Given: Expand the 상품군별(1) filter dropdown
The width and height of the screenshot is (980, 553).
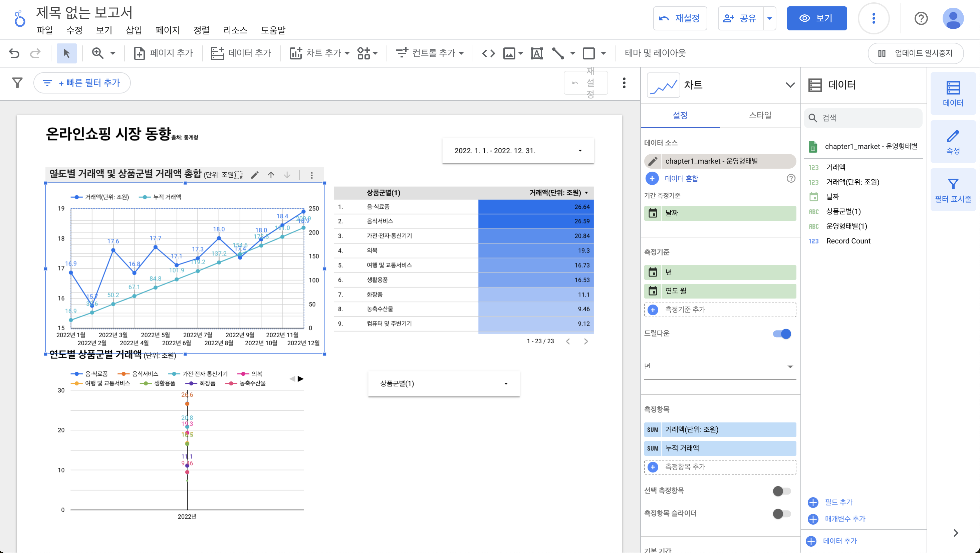Looking at the screenshot, I should click(444, 384).
